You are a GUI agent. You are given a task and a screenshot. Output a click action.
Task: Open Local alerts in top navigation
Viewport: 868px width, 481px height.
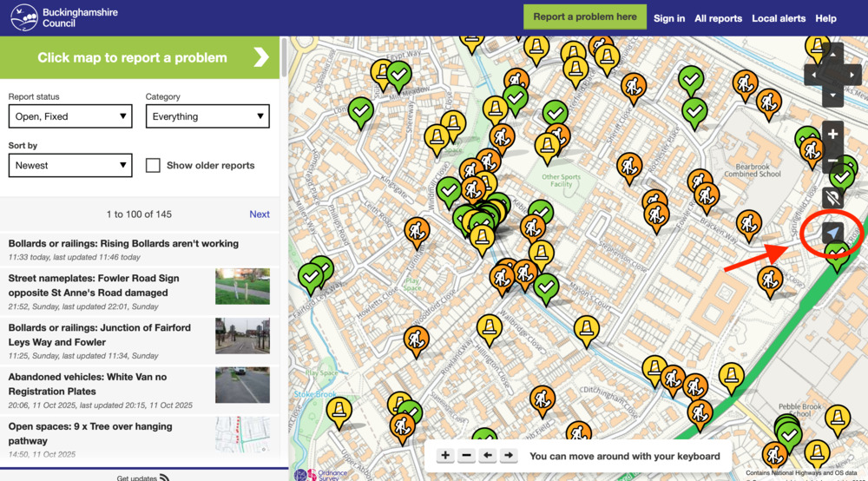(779, 18)
